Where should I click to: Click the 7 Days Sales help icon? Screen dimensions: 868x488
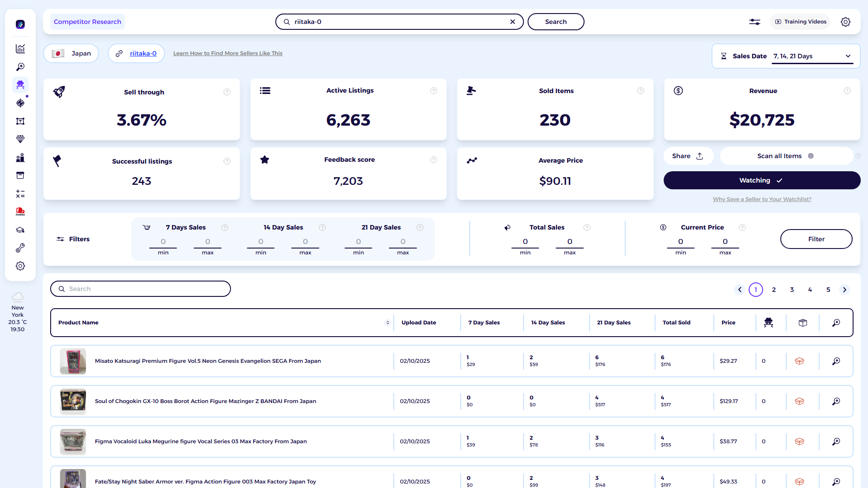(x=225, y=227)
